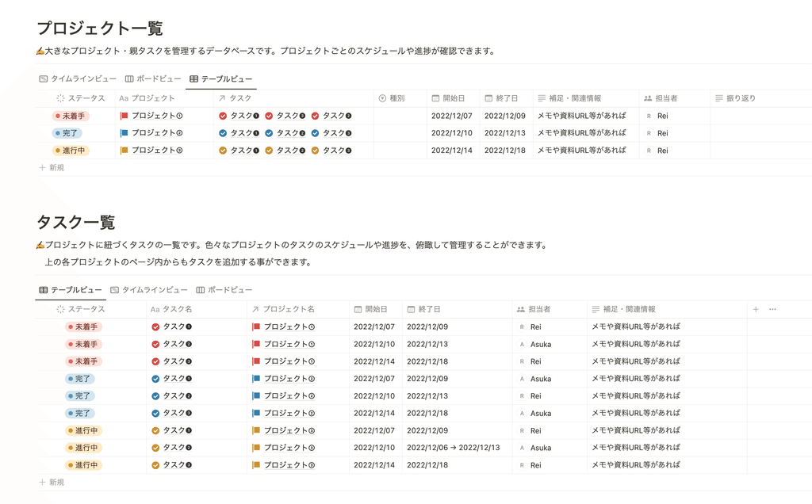Click orange flag icon in 進行中 タスク❶ row of タスク一覧
The width and height of the screenshot is (812, 504).
click(256, 430)
